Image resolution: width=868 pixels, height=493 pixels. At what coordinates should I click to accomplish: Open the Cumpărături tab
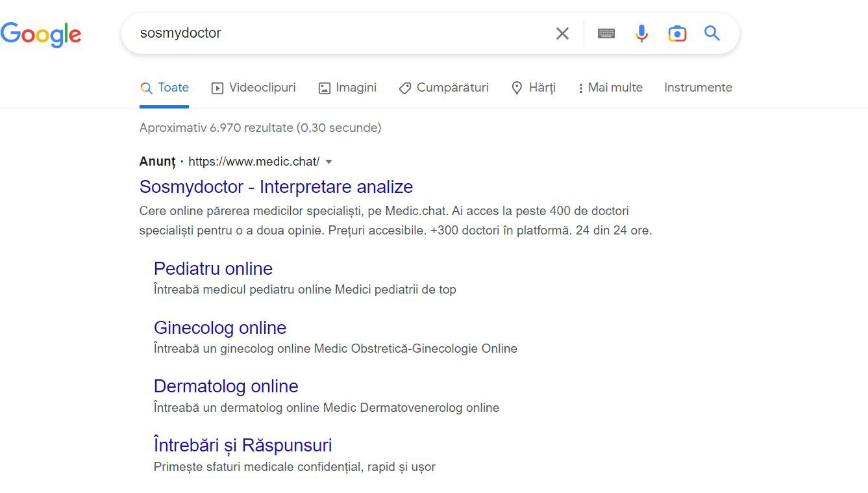pos(444,88)
